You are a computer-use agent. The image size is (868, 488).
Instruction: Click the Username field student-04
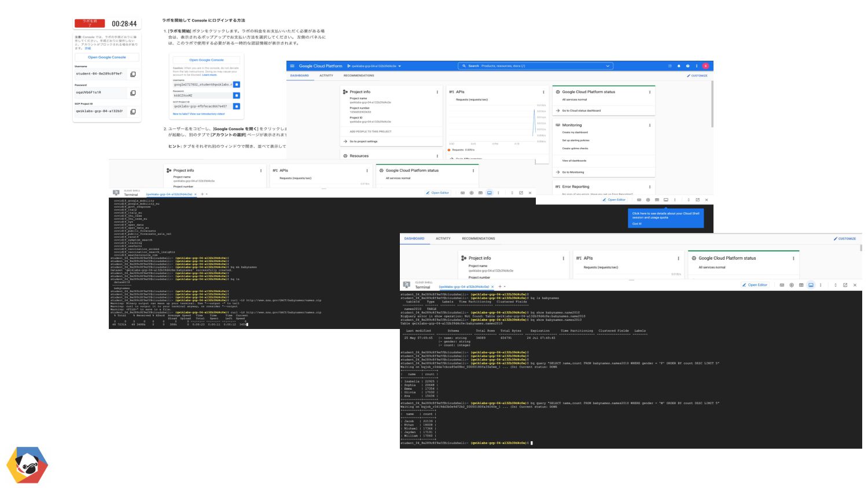point(101,74)
